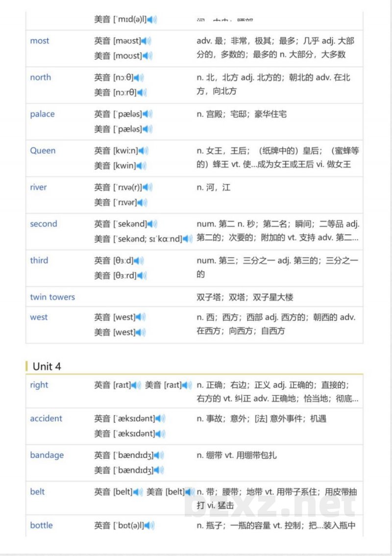Viewport: 392px width, 556px height.
Task: Select phonetic text ['sekənd; sɪ'kɑːnd]
Action: click(x=148, y=239)
